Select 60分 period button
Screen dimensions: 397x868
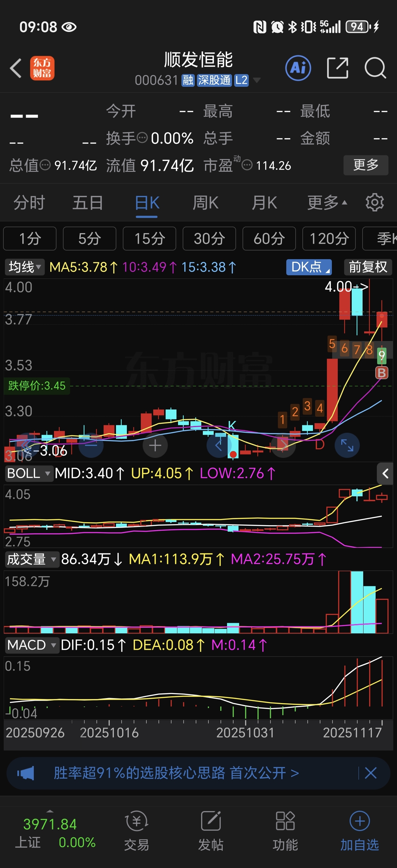(x=269, y=239)
